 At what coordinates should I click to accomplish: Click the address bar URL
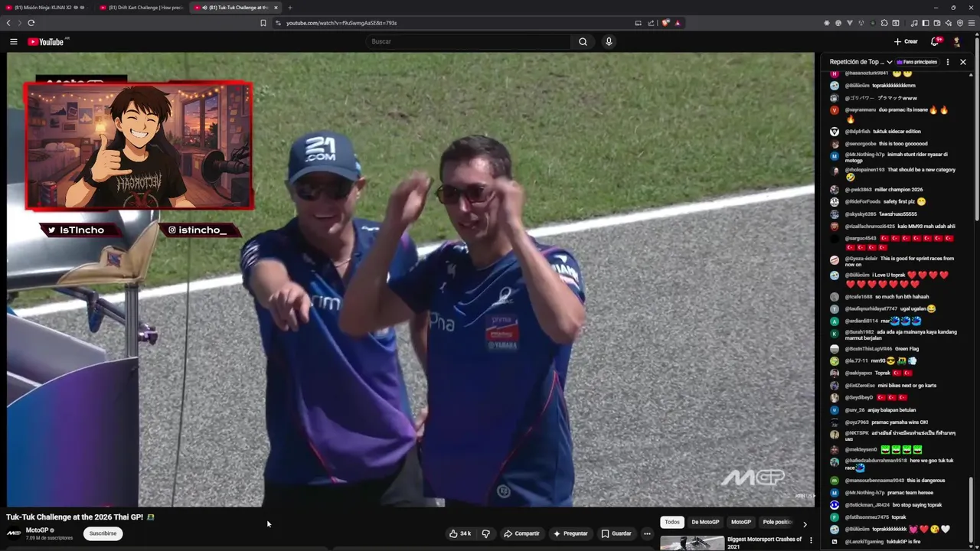click(341, 23)
